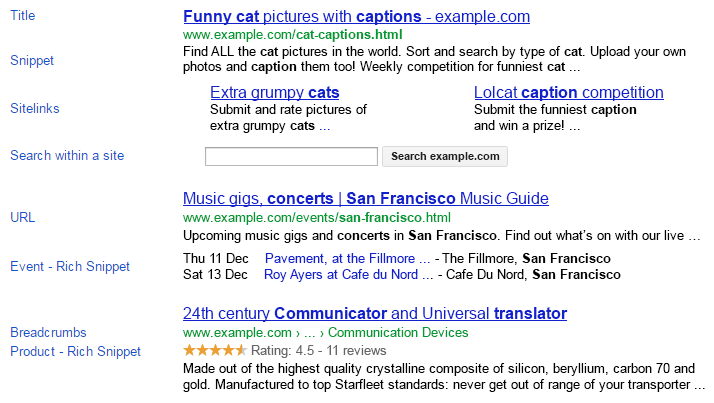Select the 'Product - Rich Snippet' label
Viewport: 714px width, 403px height.
pos(75,351)
